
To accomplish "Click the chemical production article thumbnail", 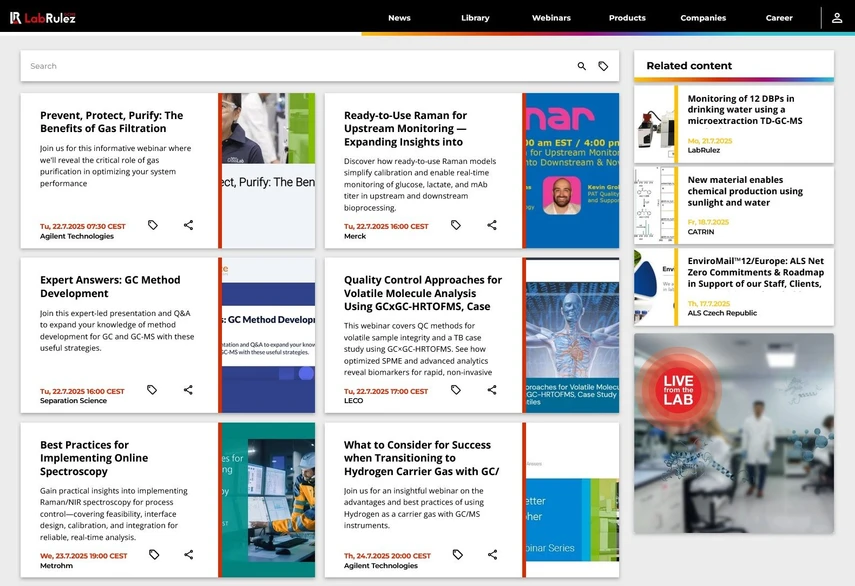I will (654, 206).
